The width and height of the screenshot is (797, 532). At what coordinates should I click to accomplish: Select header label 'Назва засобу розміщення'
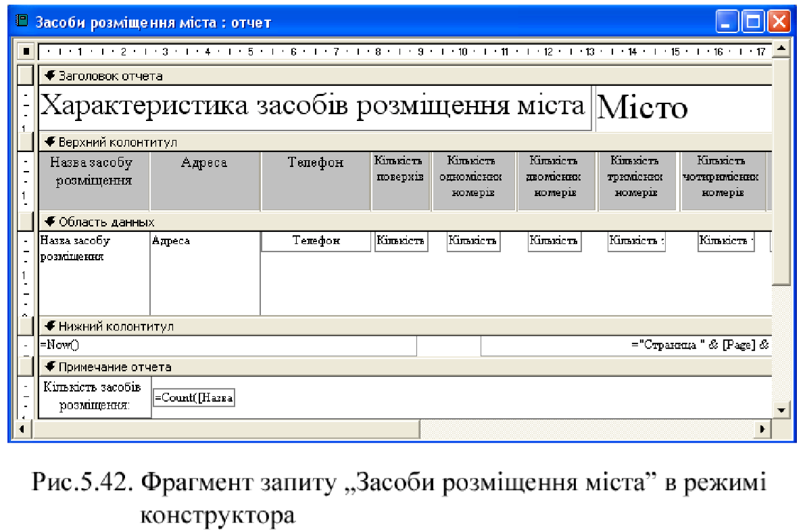[93, 181]
